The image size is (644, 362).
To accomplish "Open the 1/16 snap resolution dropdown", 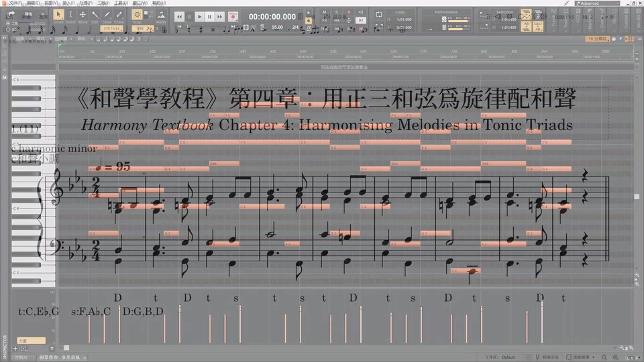I will coord(144,29).
